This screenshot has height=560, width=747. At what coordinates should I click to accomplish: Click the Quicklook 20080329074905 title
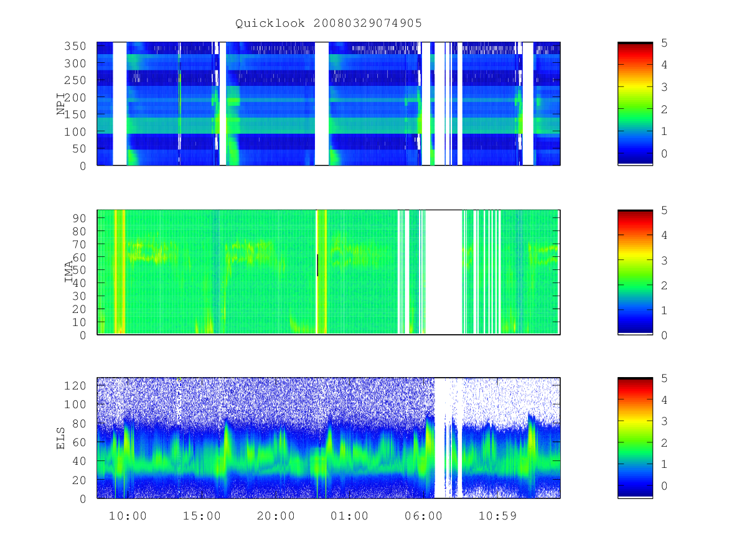(x=329, y=24)
